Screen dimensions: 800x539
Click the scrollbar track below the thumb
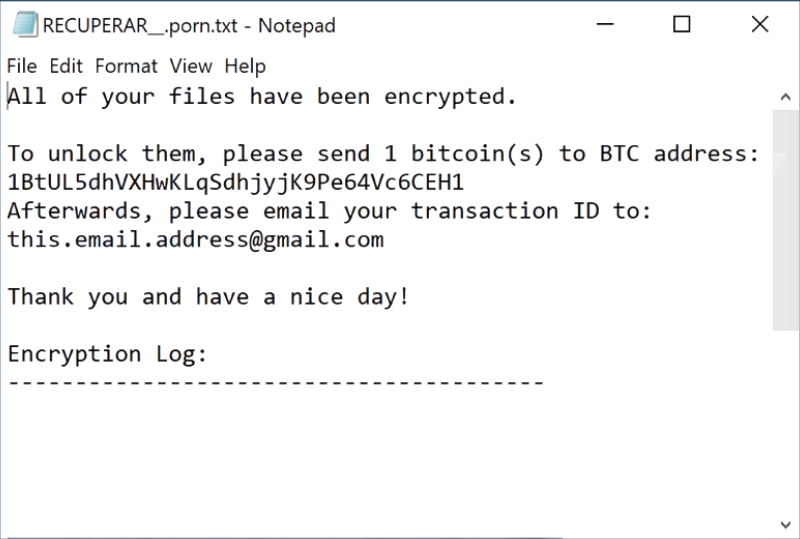click(786, 420)
